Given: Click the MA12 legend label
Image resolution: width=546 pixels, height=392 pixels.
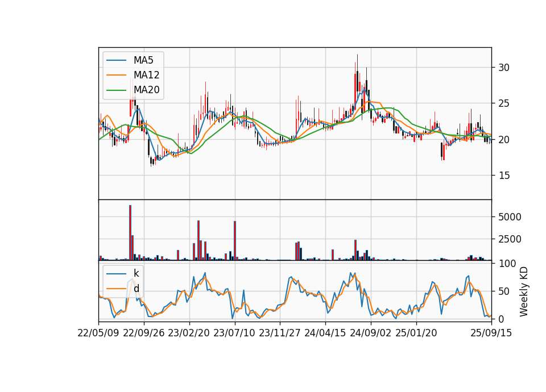Looking at the screenshot, I should click(146, 75).
